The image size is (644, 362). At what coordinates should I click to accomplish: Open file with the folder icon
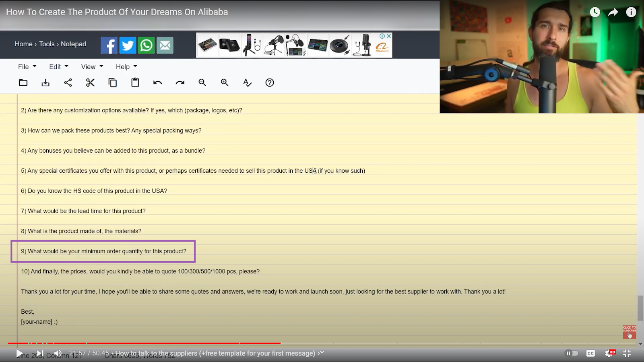(x=23, y=83)
